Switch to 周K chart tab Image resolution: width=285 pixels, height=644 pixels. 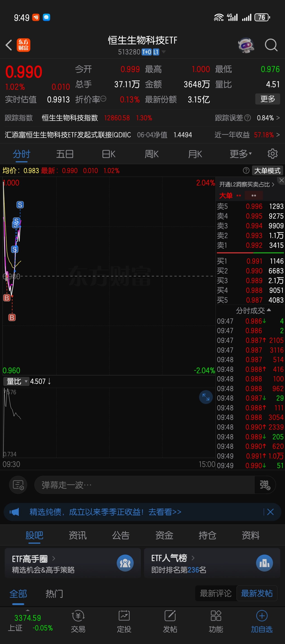coord(152,154)
